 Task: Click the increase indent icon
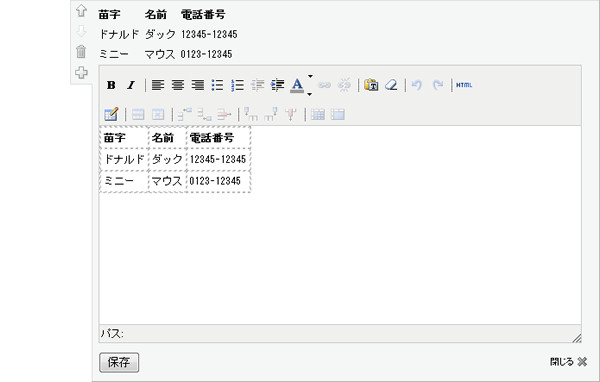[x=277, y=85]
